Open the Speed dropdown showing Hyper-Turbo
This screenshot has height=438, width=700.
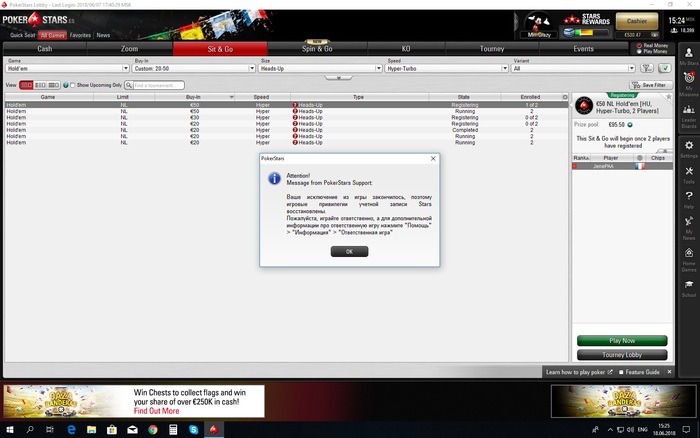(446, 68)
